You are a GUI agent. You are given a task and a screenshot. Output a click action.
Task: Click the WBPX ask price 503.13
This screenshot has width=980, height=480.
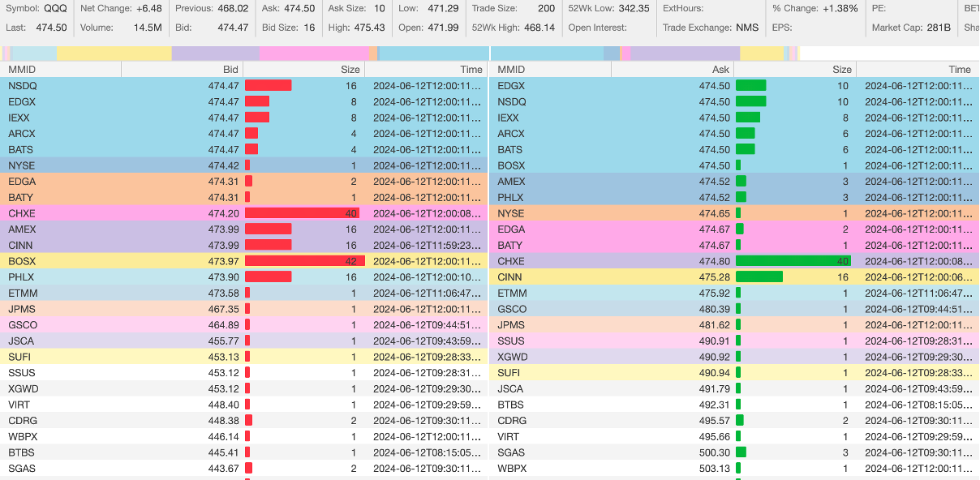click(714, 469)
